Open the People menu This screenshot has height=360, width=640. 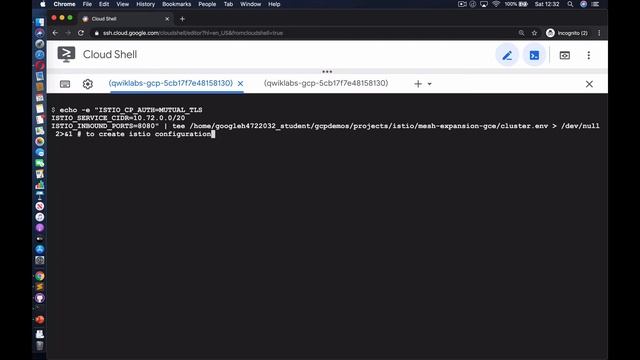tap(207, 4)
